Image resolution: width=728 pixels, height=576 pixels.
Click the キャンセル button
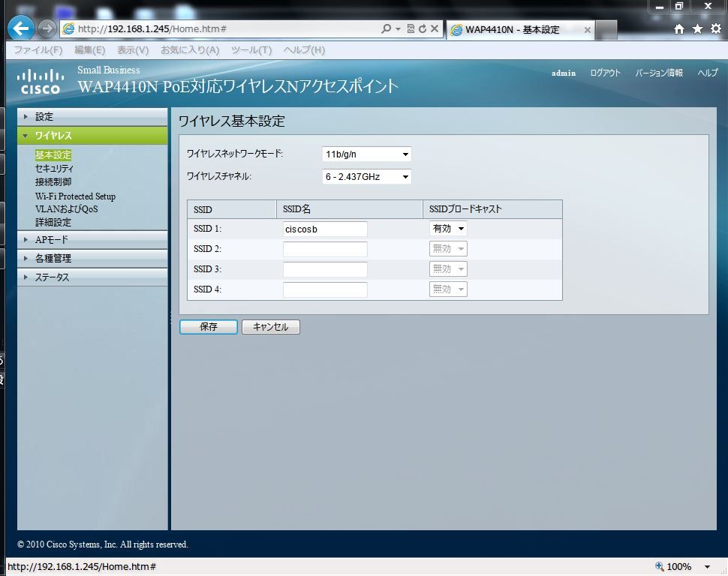point(271,327)
